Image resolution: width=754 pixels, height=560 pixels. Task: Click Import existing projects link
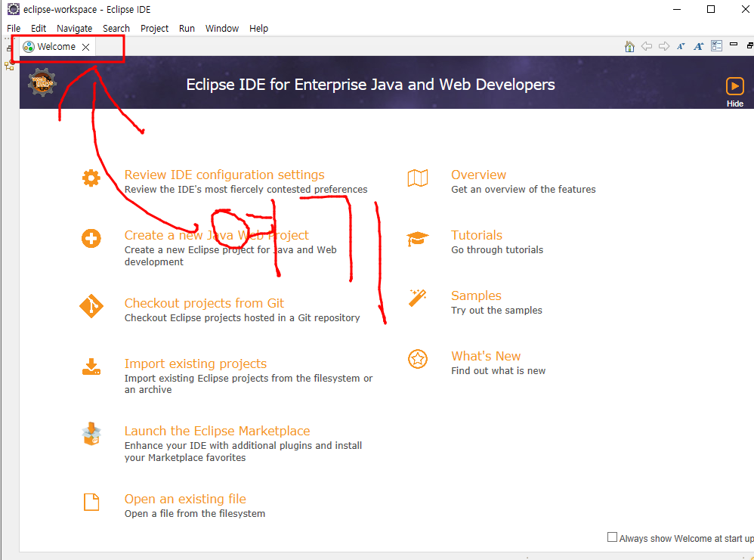(x=196, y=364)
